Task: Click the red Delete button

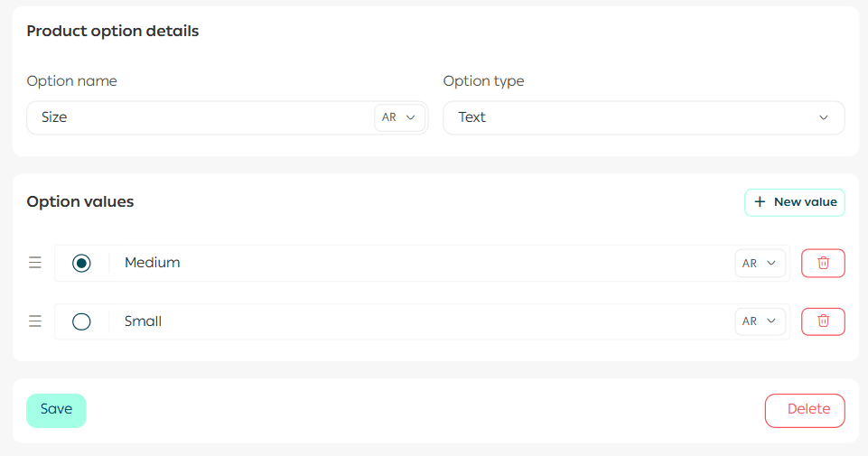Action: [805, 410]
